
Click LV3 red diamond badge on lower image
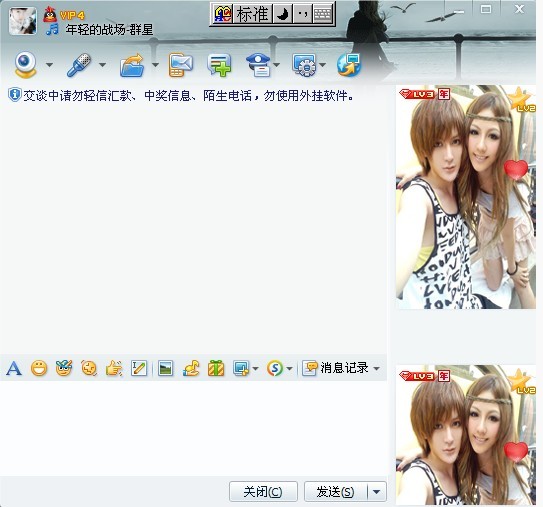tap(416, 376)
